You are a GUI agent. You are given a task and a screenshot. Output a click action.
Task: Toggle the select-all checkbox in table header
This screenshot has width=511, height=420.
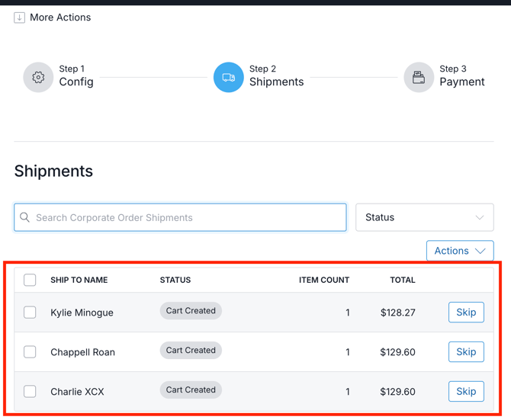pyautogui.click(x=30, y=280)
